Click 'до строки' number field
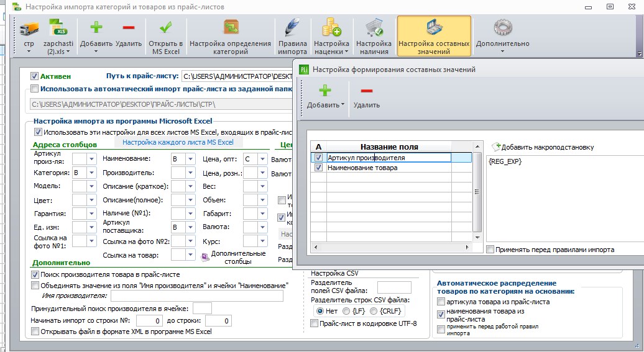The image size is (644, 352). tap(218, 321)
